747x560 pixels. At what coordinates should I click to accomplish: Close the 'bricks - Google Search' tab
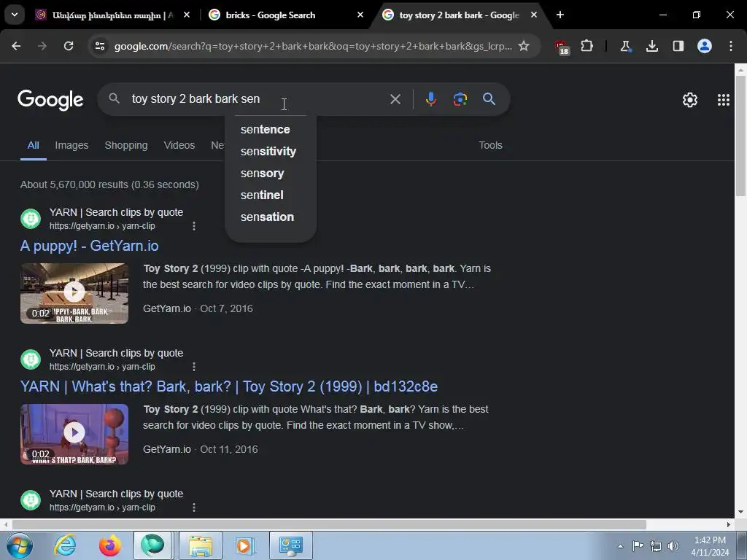[x=360, y=15]
